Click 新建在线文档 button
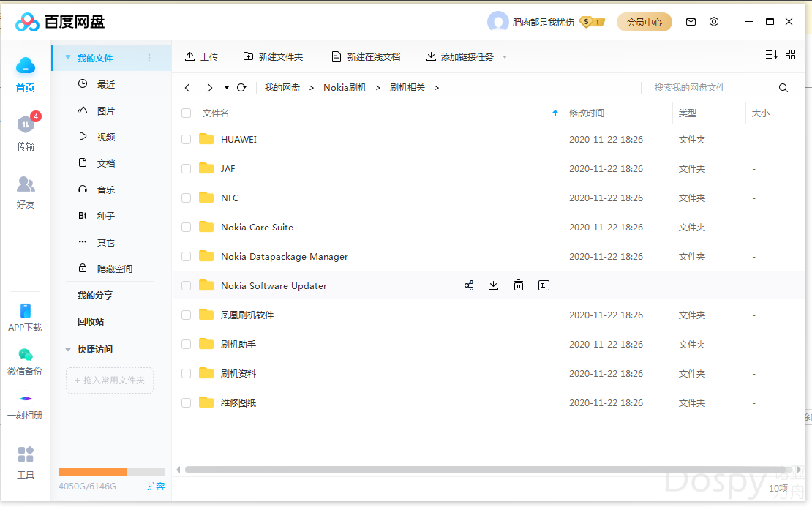 click(x=366, y=56)
